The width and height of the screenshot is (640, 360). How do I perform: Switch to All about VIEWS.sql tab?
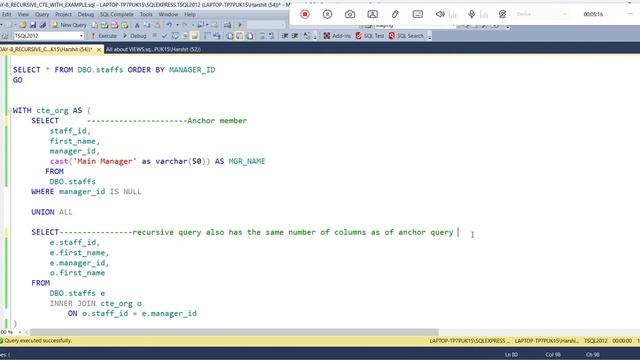click(153, 49)
